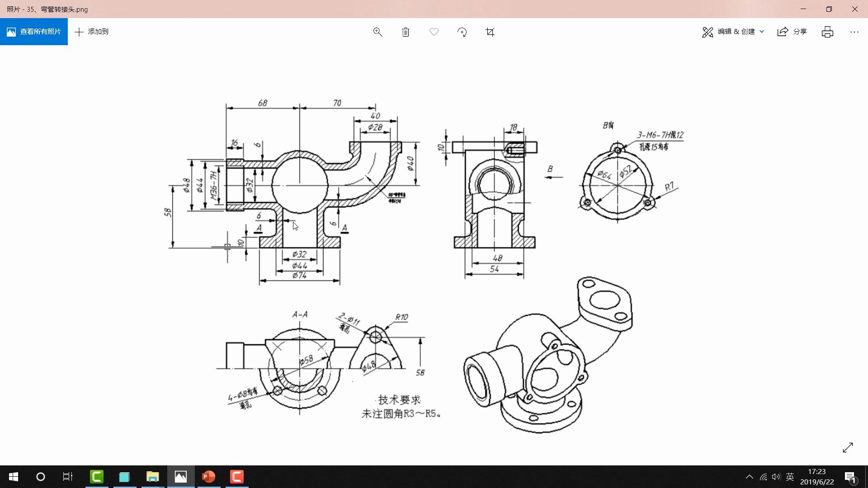
Task: Click the zoom magnifier icon
Action: pos(377,32)
